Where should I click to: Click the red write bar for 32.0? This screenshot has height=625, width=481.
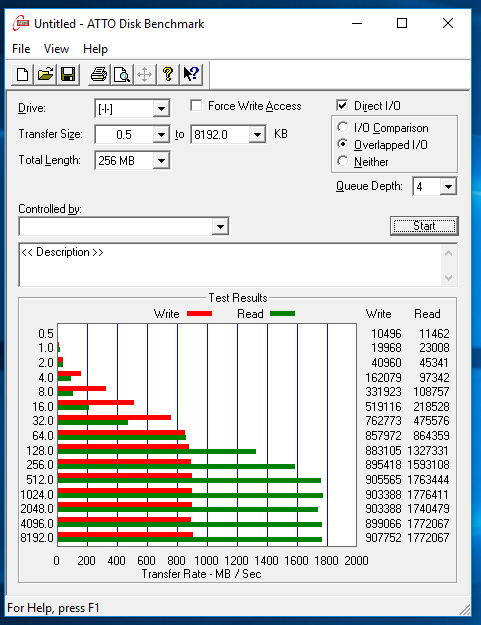(x=114, y=417)
